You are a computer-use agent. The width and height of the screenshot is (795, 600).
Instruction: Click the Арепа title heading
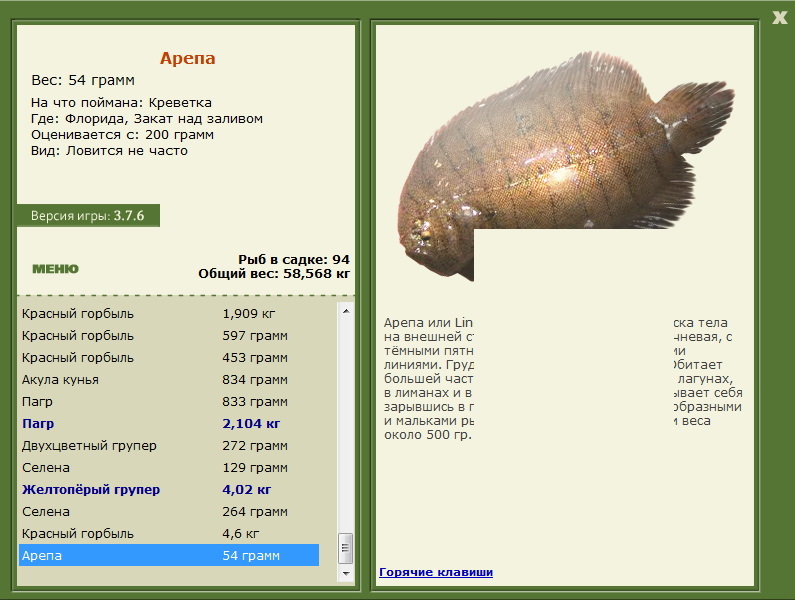coord(188,58)
